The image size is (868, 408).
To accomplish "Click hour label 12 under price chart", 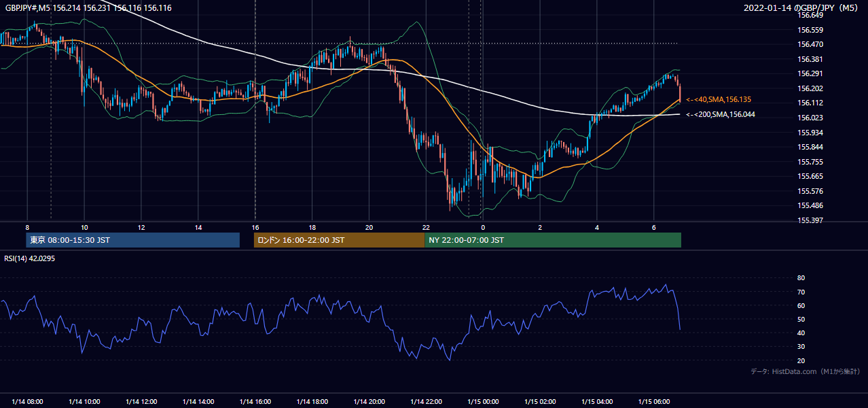I will tap(141, 227).
